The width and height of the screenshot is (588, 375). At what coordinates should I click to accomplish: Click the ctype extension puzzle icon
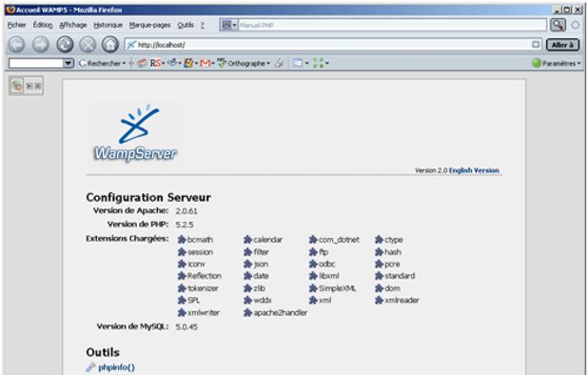[x=379, y=240]
